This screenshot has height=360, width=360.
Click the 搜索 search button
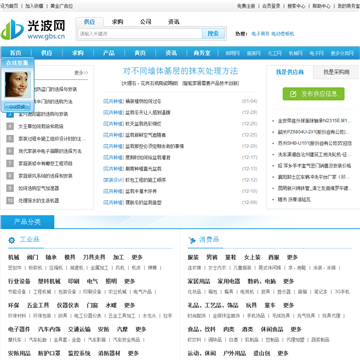tap(213, 33)
